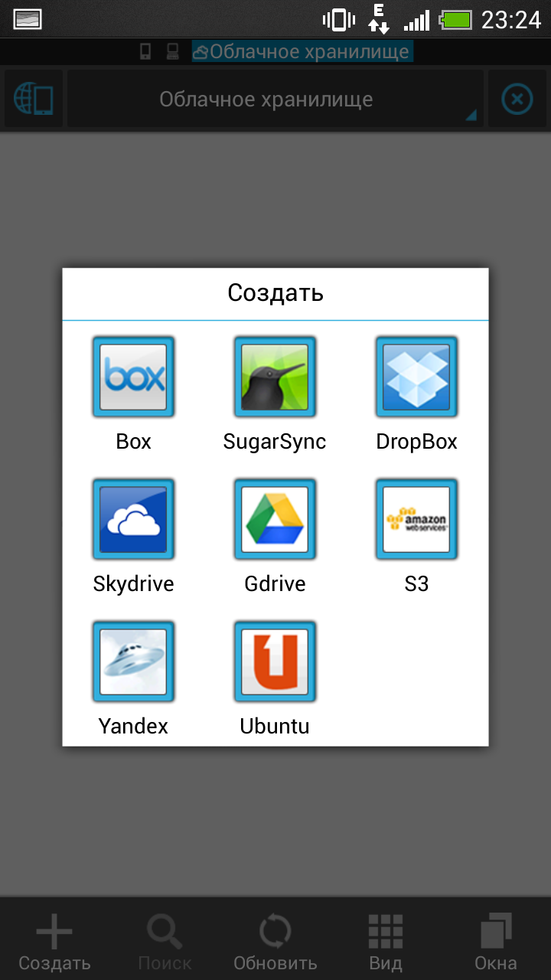Switch to the phone storage tab icon
The width and height of the screenshot is (551, 980).
pos(145,52)
